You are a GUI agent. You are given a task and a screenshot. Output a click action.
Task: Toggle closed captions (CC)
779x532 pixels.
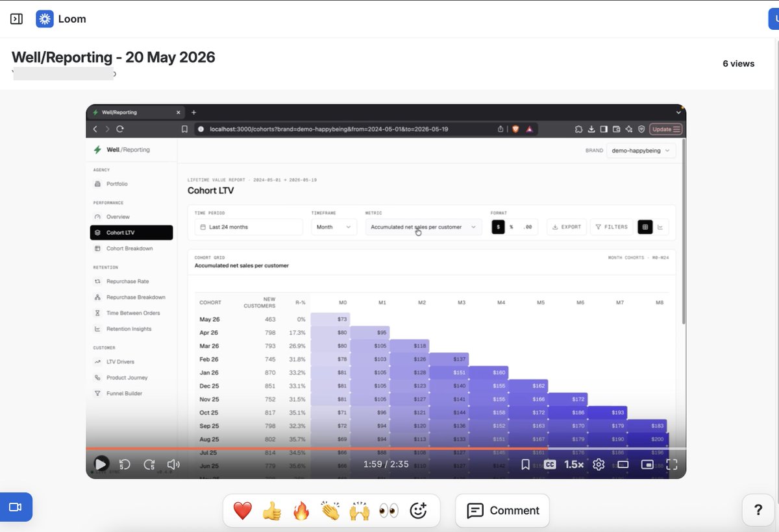point(550,465)
